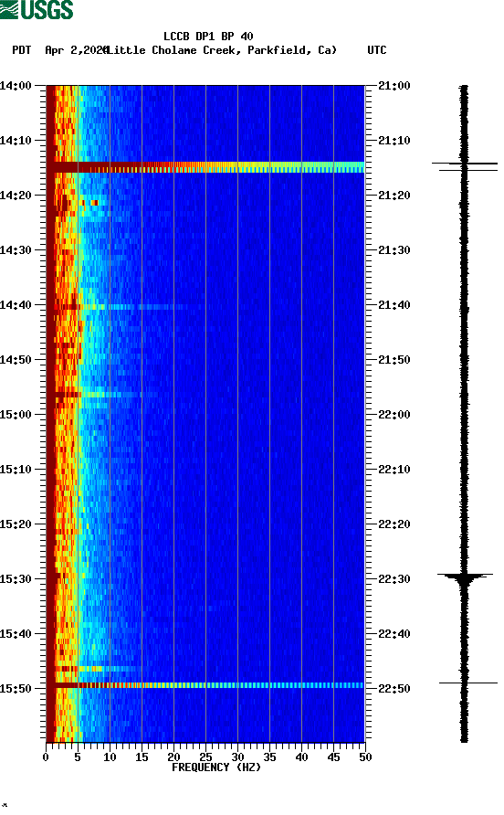504x815 pixels.
Task: Click the 14:30 PDT time label
Action: pyautogui.click(x=16, y=250)
